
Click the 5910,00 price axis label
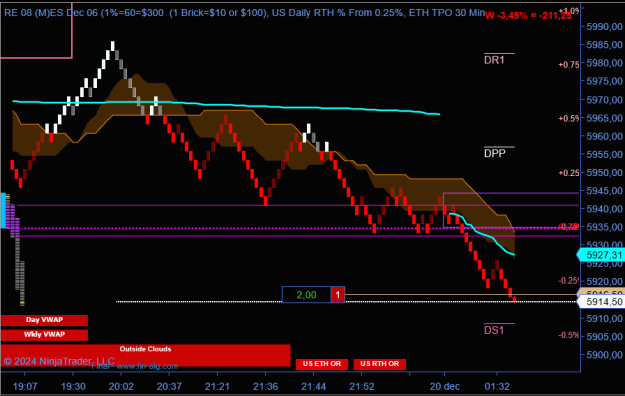coord(604,319)
